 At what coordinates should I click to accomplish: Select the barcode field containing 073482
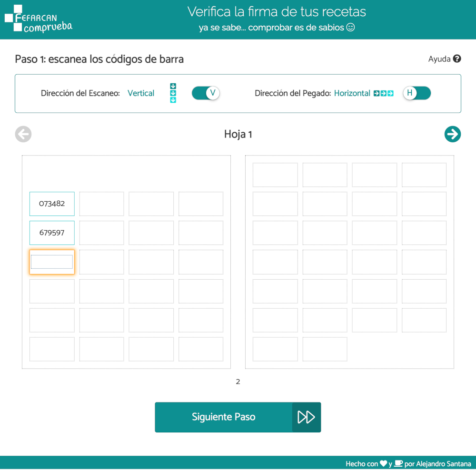click(52, 204)
